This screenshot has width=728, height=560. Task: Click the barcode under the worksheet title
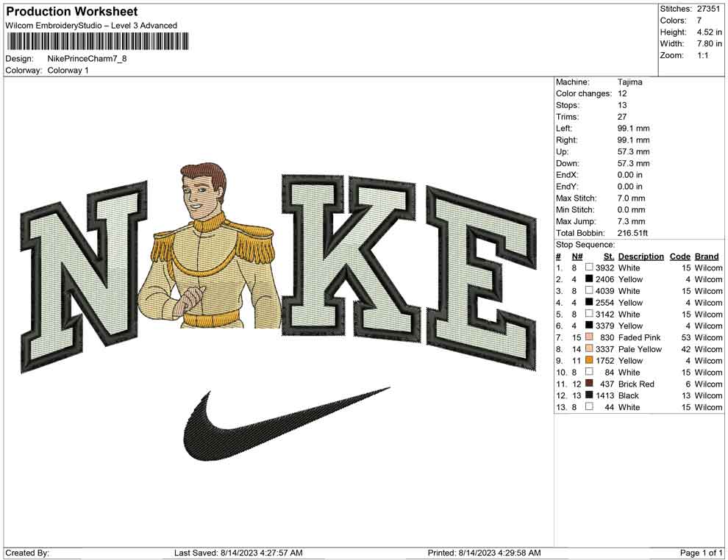pyautogui.click(x=98, y=41)
